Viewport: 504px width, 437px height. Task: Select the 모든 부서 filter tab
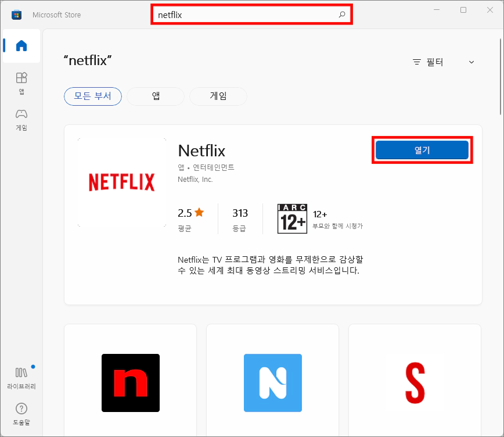93,96
